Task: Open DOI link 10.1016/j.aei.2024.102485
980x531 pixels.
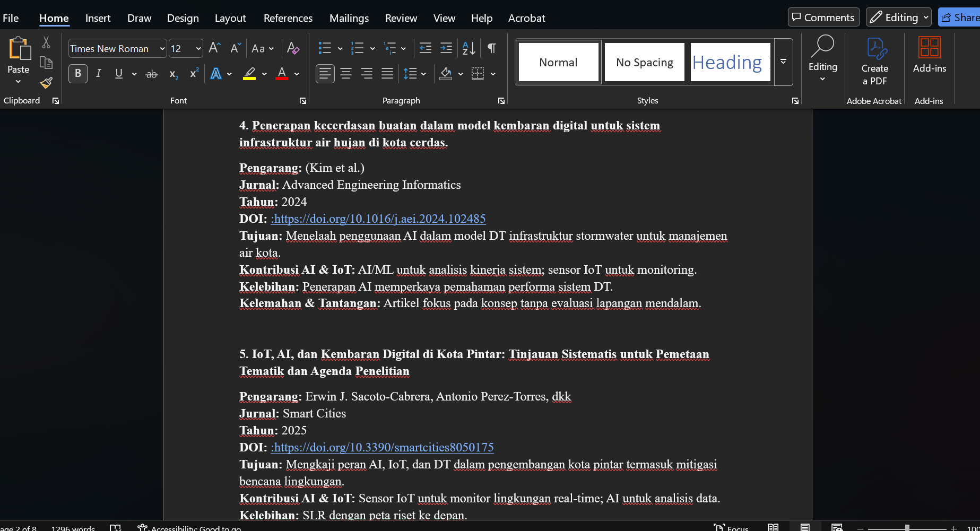Action: pos(378,219)
